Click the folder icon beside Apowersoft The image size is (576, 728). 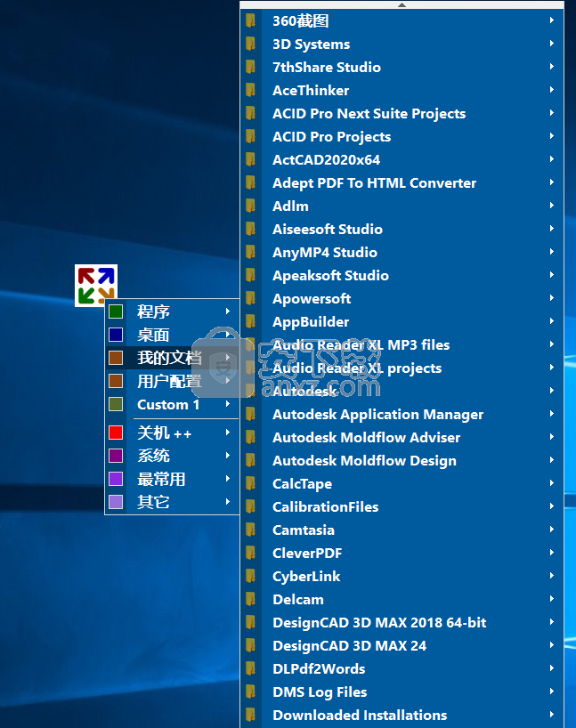pyautogui.click(x=250, y=298)
